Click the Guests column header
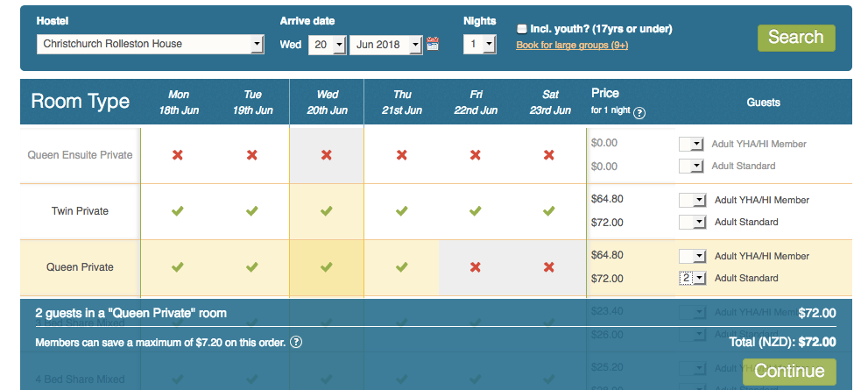The image size is (868, 390). pos(764,103)
